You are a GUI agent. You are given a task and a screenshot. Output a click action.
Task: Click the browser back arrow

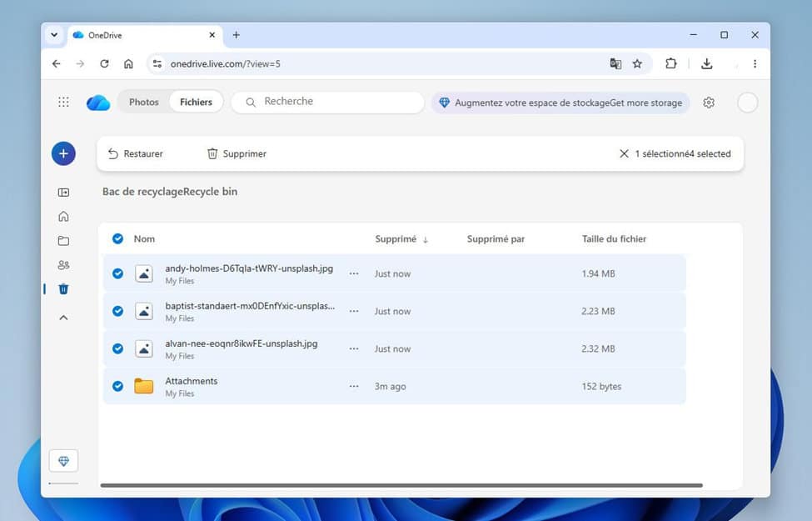tap(56, 63)
